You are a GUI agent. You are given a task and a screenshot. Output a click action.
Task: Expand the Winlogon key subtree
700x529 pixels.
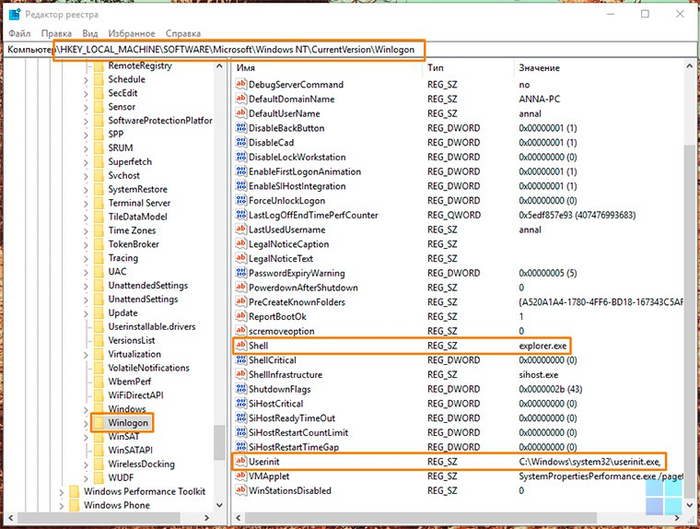click(86, 423)
